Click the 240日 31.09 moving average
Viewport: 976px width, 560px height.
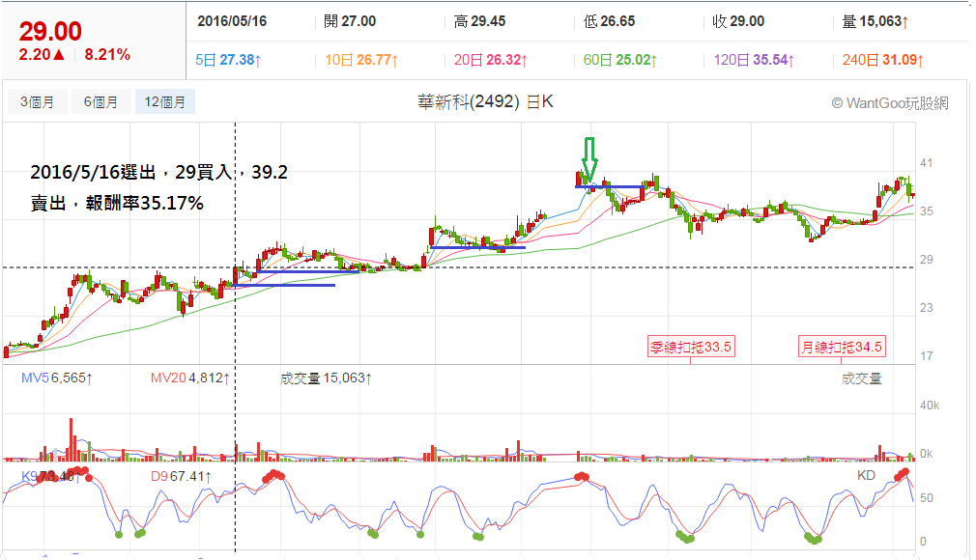click(x=882, y=60)
